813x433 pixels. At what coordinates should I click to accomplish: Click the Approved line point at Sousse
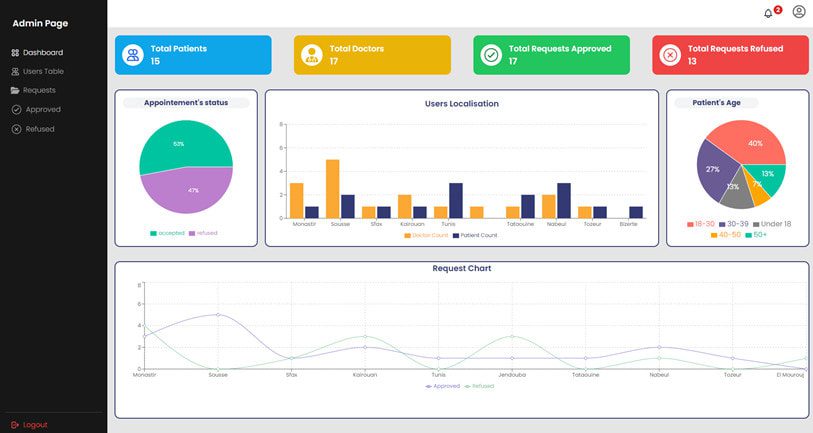point(218,315)
